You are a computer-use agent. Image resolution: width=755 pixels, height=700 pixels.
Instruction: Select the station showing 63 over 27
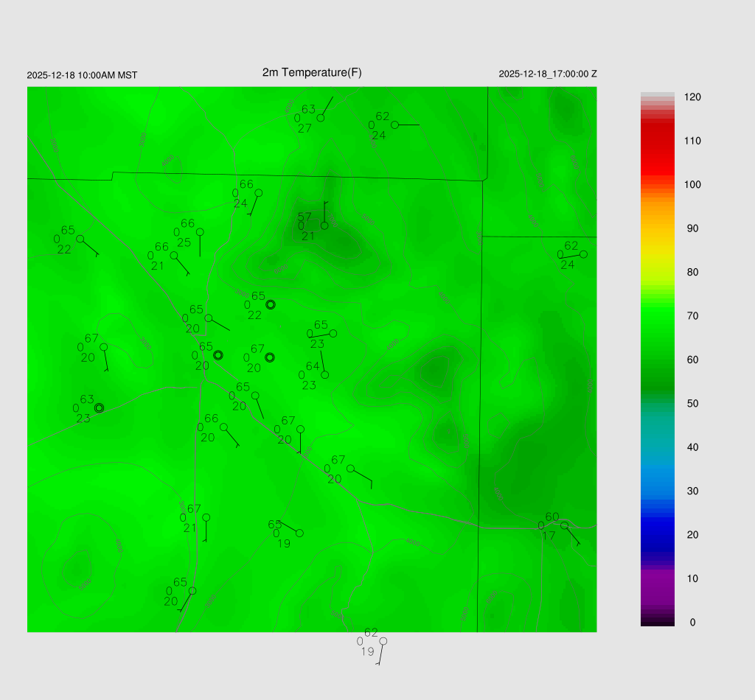pos(321,118)
